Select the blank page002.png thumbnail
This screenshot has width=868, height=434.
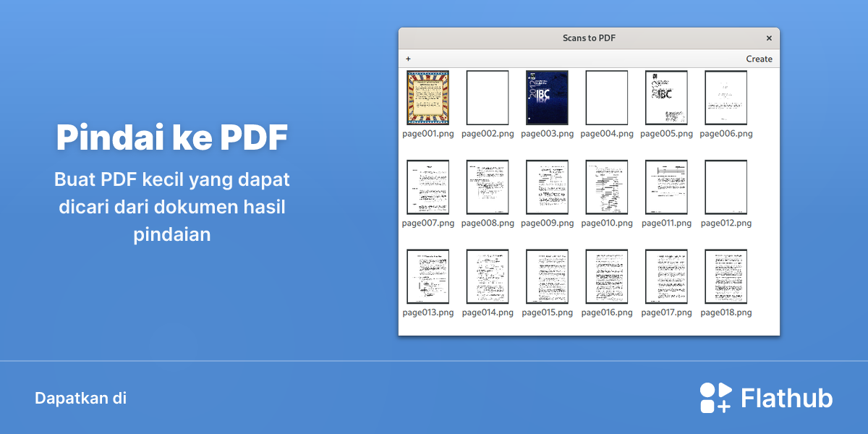tap(488, 98)
